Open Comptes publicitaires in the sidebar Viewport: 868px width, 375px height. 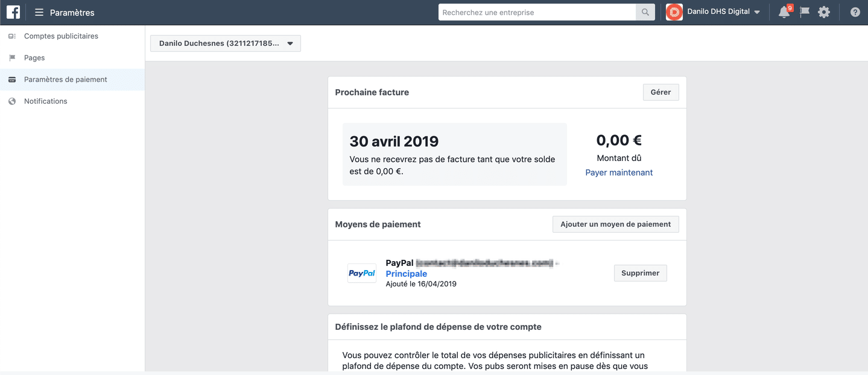[x=72, y=36]
